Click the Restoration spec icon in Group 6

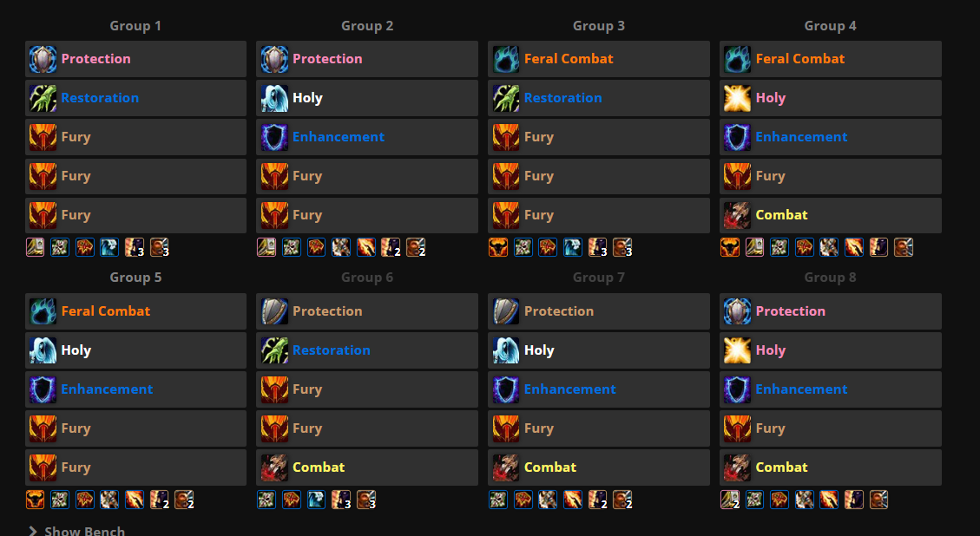tap(274, 350)
